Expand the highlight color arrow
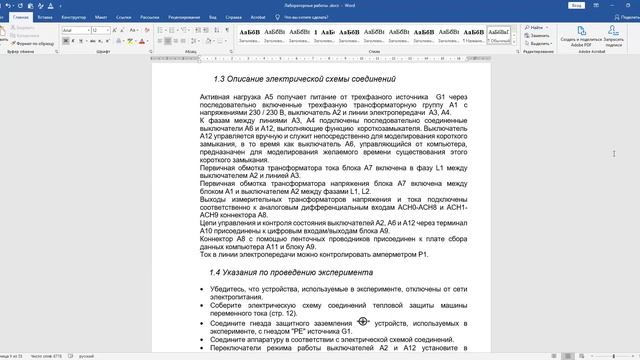Image resolution: width=640 pixels, height=360 pixels. click(135, 41)
